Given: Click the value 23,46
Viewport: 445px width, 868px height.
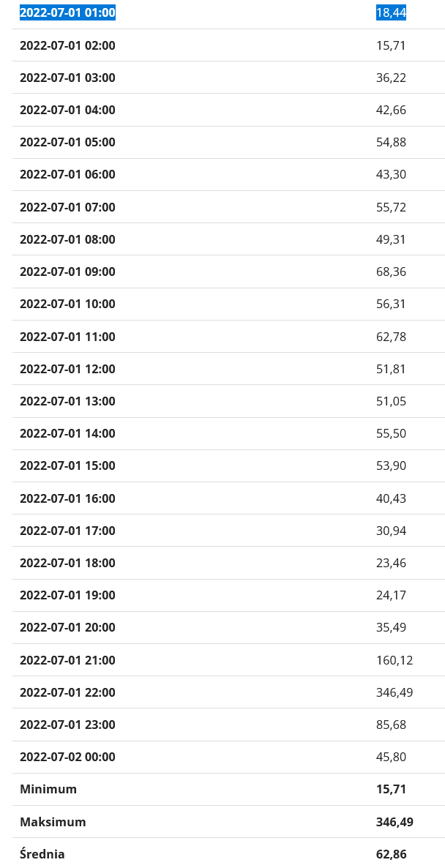Looking at the screenshot, I should pos(391,563).
